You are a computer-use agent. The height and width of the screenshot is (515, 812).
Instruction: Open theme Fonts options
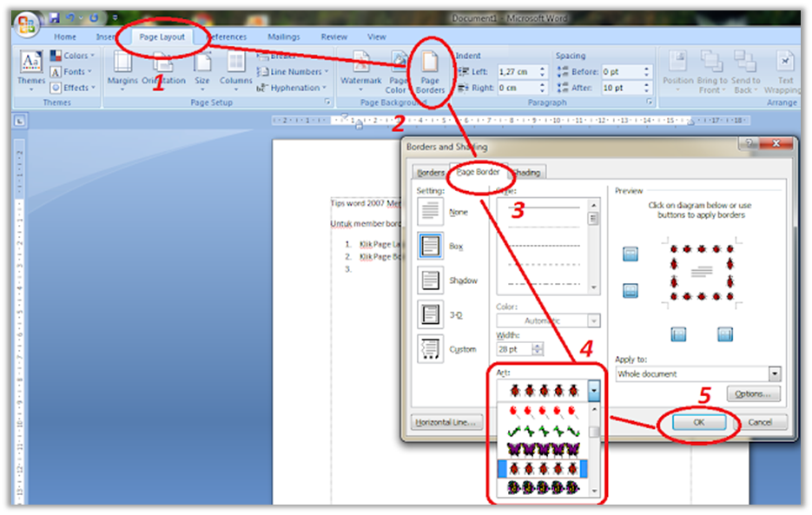pos(70,71)
